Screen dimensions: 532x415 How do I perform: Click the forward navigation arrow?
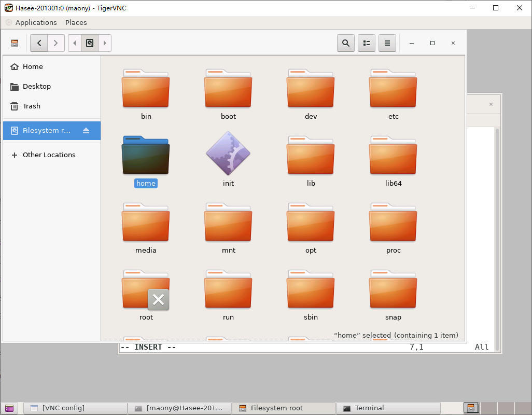coord(56,43)
